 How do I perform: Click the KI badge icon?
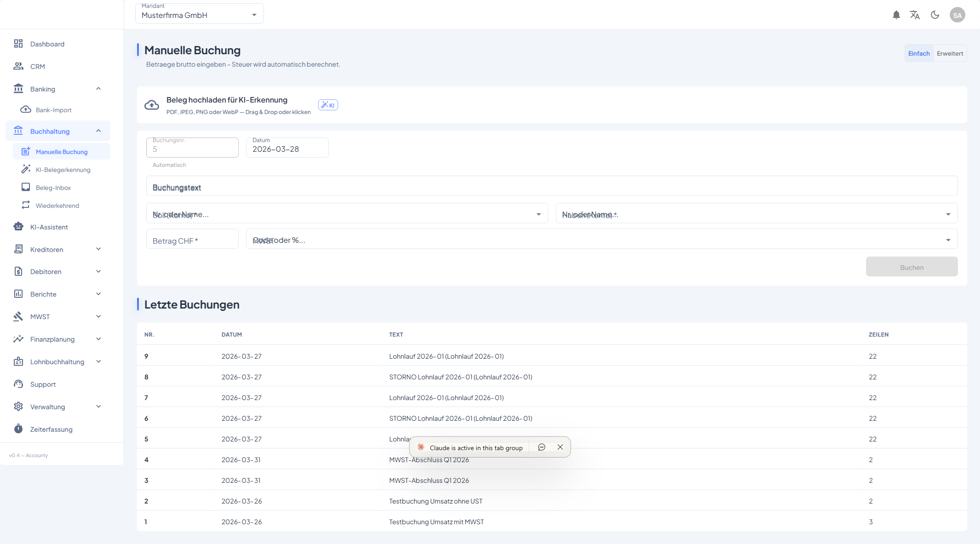328,105
